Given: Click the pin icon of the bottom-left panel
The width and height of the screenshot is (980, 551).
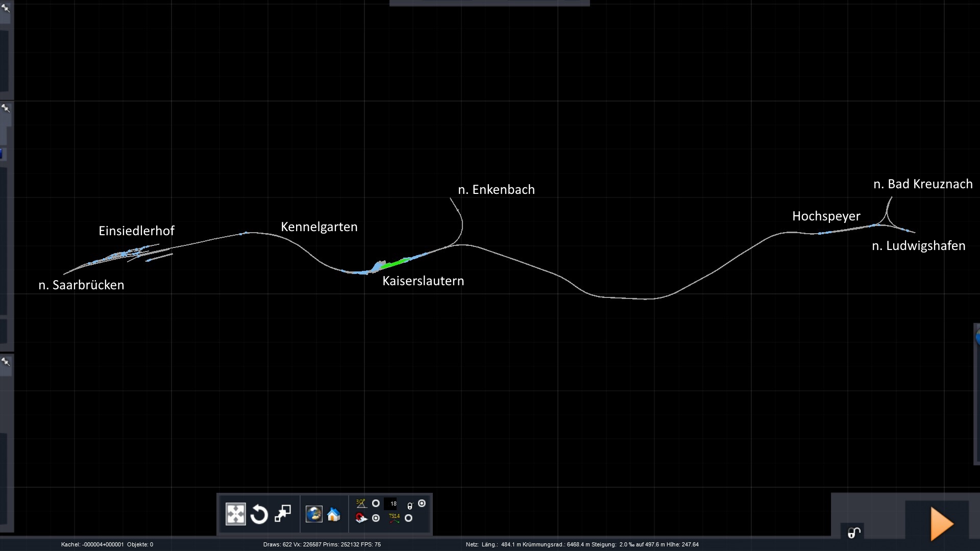Looking at the screenshot, I should coord(6,362).
